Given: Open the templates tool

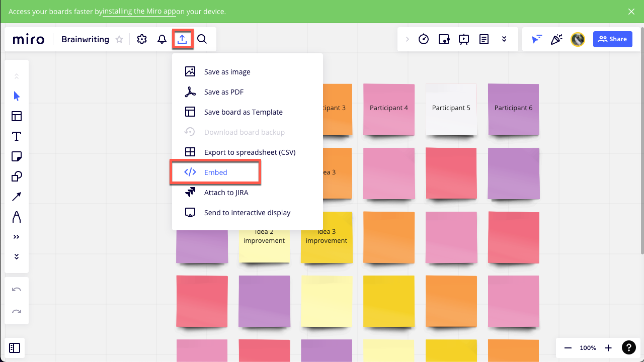Looking at the screenshot, I should pyautogui.click(x=17, y=116).
